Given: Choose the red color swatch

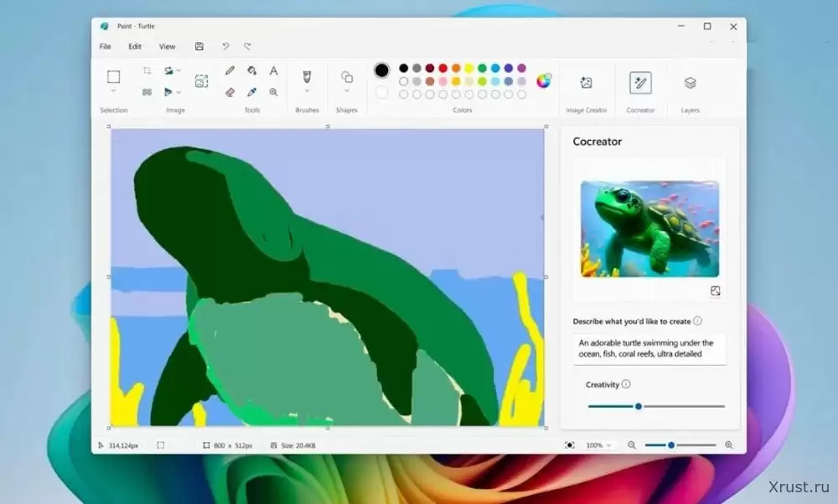Looking at the screenshot, I should tap(443, 68).
